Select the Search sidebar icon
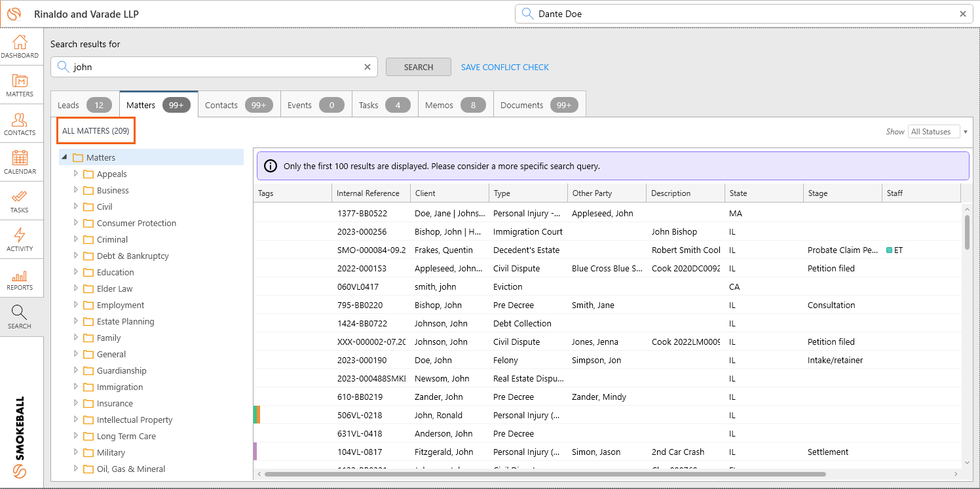Viewport: 980px width, 489px height. tap(20, 317)
